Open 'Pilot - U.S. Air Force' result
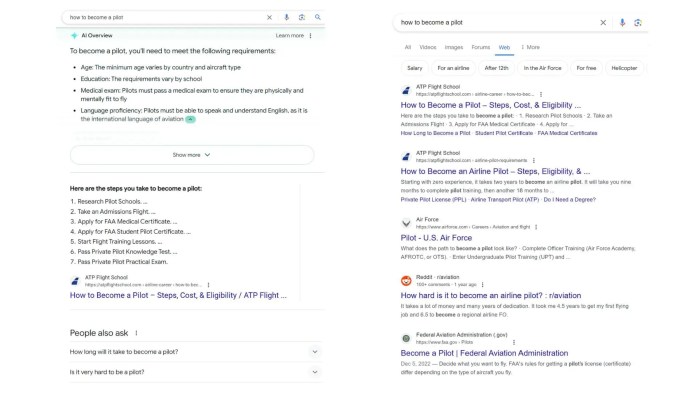Screen dimensions: 700x393 (x=436, y=238)
